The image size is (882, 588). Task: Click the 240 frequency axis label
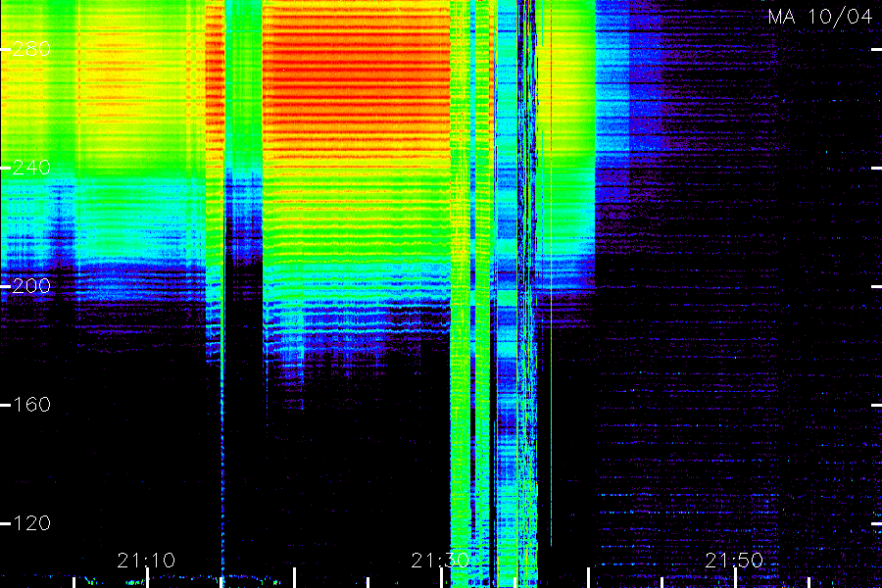point(31,168)
